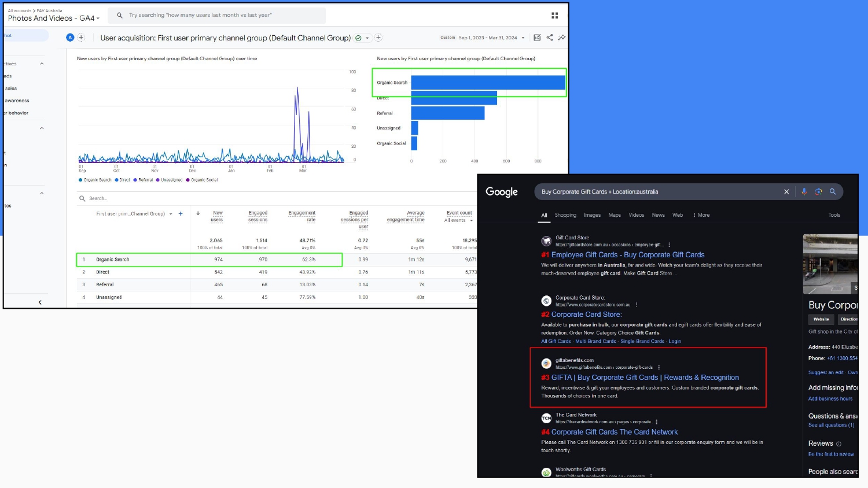Click the Analytics top search field
Viewport: 868px width, 488px height.
click(x=220, y=16)
